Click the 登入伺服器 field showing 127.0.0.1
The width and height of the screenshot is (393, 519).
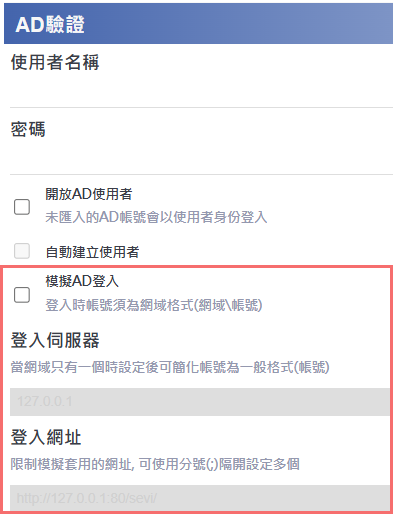[x=200, y=402]
